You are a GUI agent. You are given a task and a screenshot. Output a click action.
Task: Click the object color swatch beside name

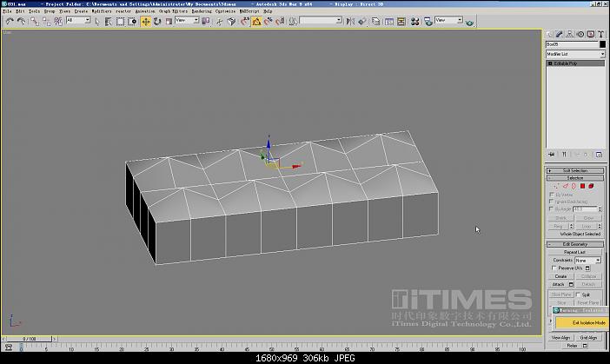[602, 44]
